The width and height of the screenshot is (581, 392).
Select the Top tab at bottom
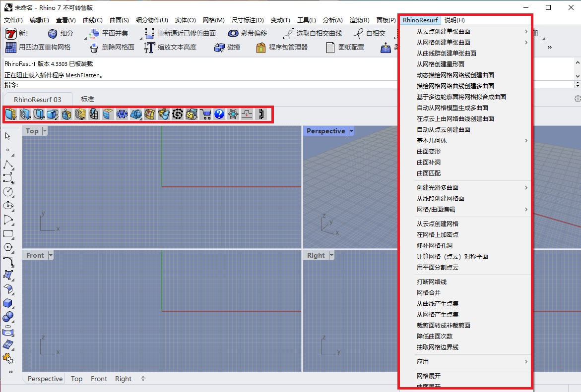[77, 379]
